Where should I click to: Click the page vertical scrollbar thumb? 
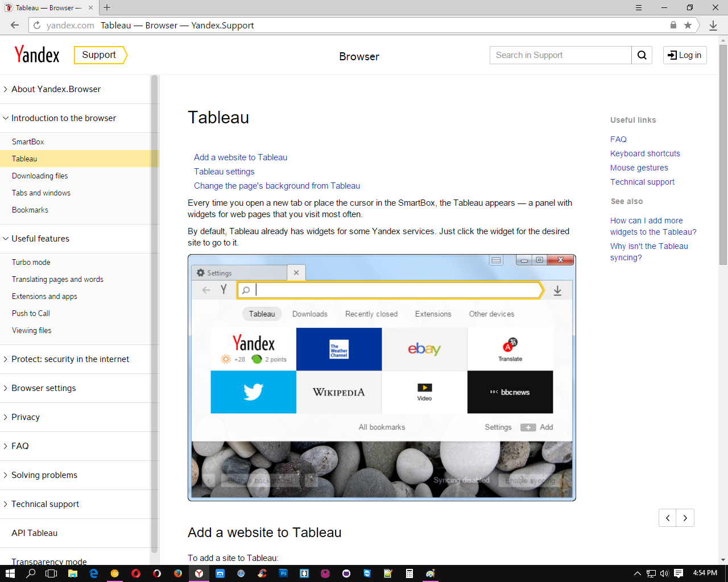coord(723,155)
